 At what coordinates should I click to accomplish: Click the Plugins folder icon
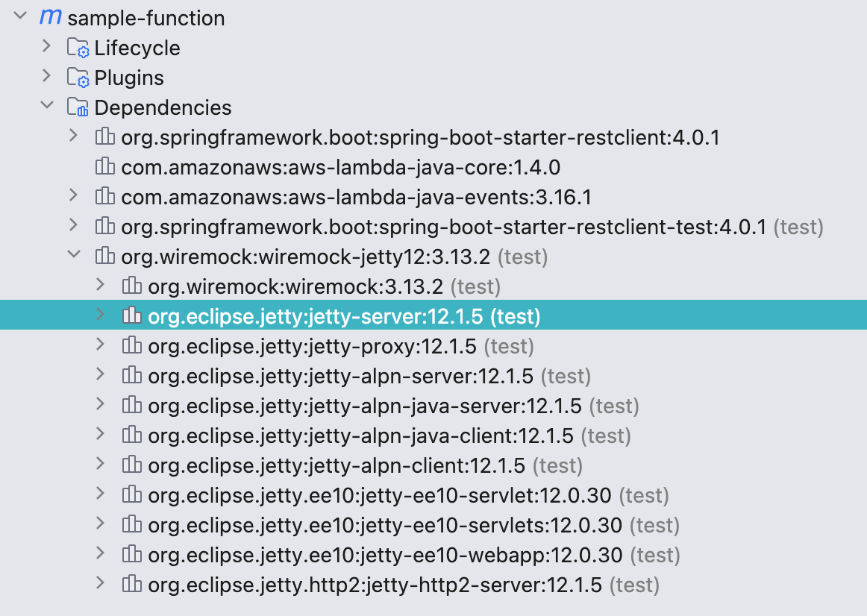click(x=78, y=78)
